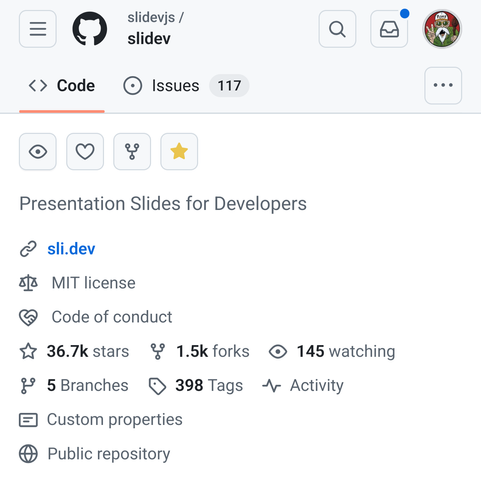Click the globe icon beside Public repository
This screenshot has width=481, height=479.
point(28,454)
